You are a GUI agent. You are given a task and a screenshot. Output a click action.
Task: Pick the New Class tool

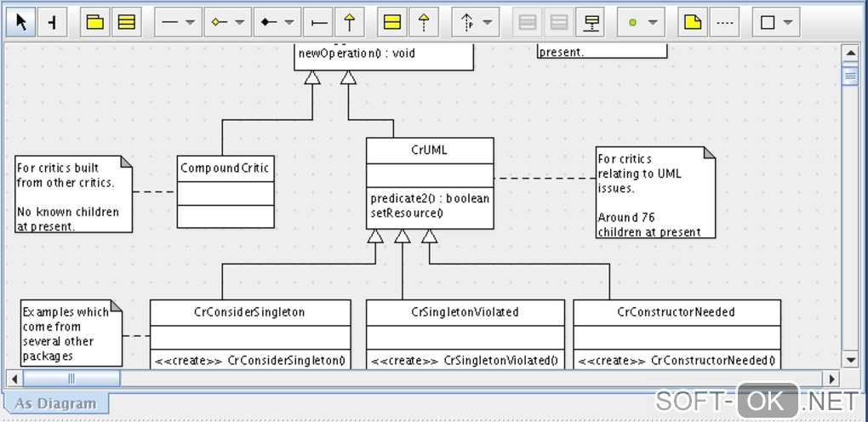(127, 23)
